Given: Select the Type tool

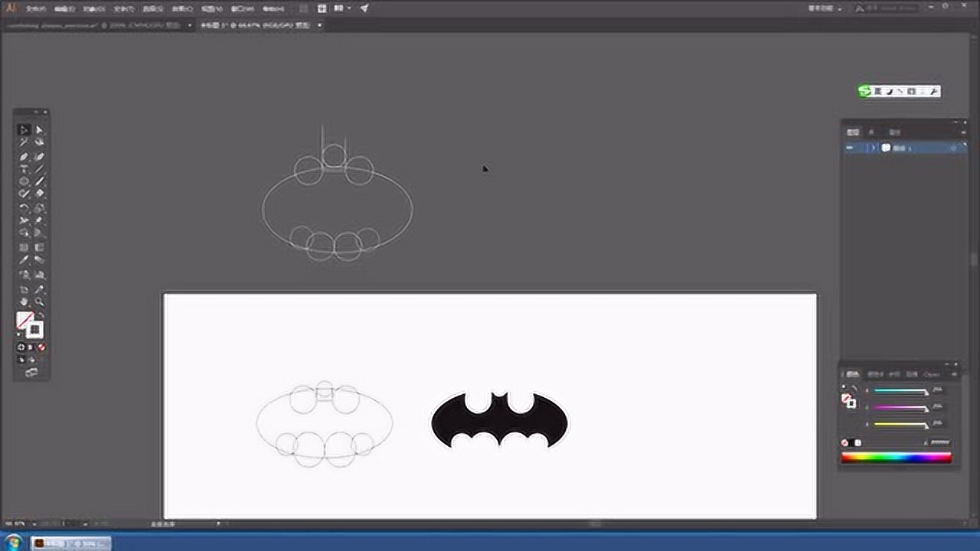Looking at the screenshot, I should (24, 169).
